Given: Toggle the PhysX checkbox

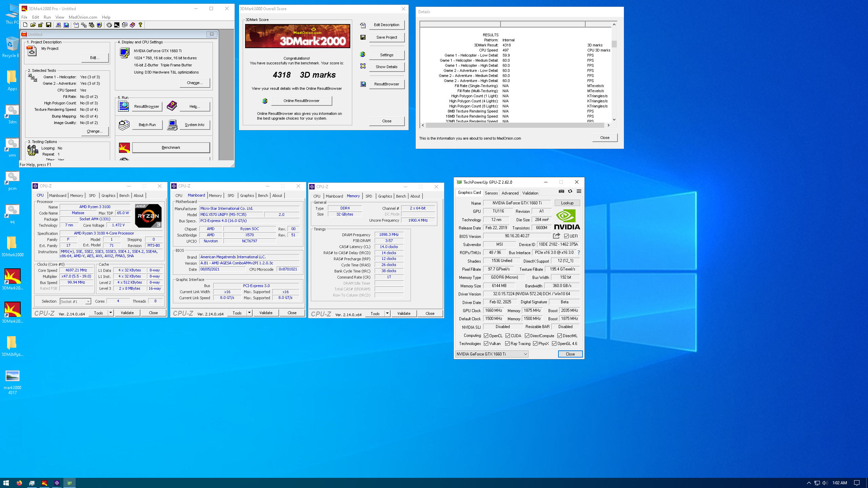Looking at the screenshot, I should (535, 344).
